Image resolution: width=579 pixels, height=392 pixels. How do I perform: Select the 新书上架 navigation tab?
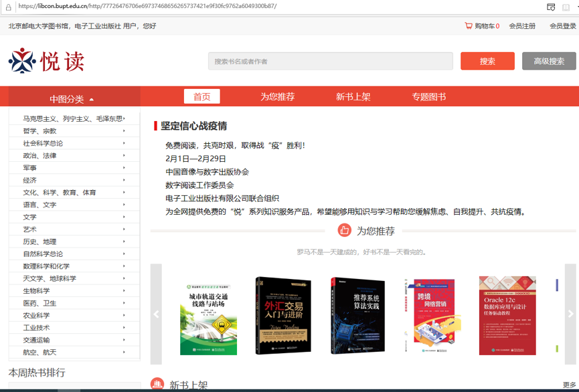pos(353,97)
